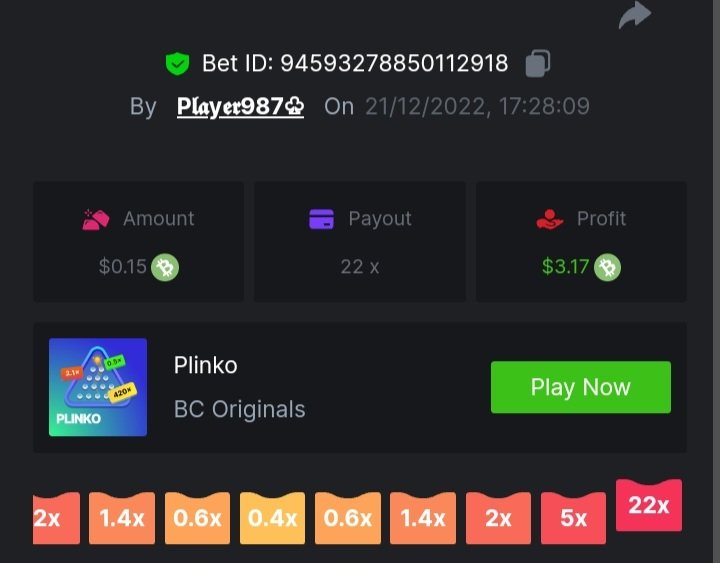Open the Plinko game thumbnail
Viewport: 720px width, 563px height.
click(x=98, y=387)
